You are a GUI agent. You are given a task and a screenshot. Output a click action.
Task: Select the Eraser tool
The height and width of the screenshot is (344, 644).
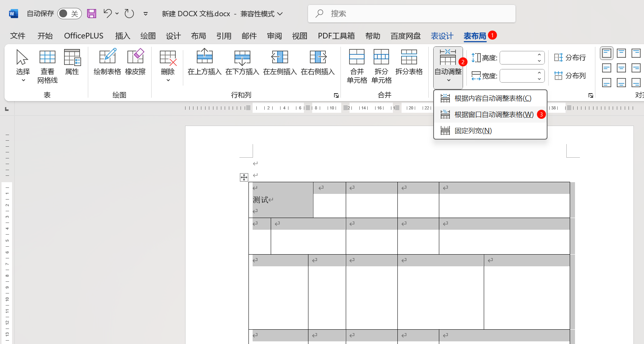click(135, 62)
